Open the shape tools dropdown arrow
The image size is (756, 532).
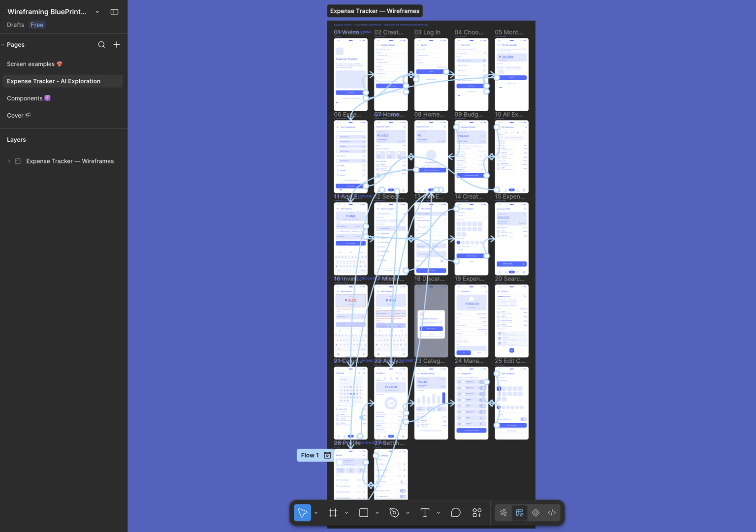[x=377, y=513]
